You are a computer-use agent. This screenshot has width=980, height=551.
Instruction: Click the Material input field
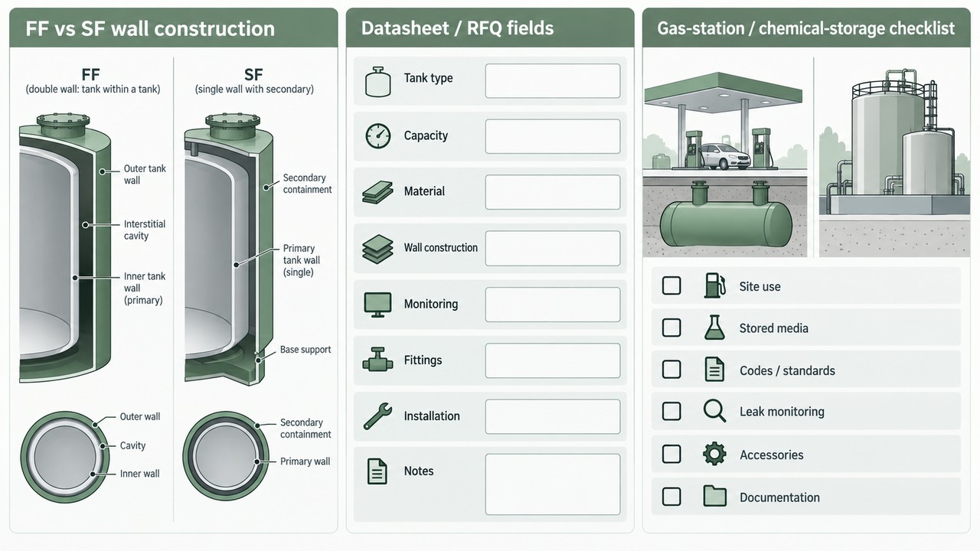[x=553, y=192]
